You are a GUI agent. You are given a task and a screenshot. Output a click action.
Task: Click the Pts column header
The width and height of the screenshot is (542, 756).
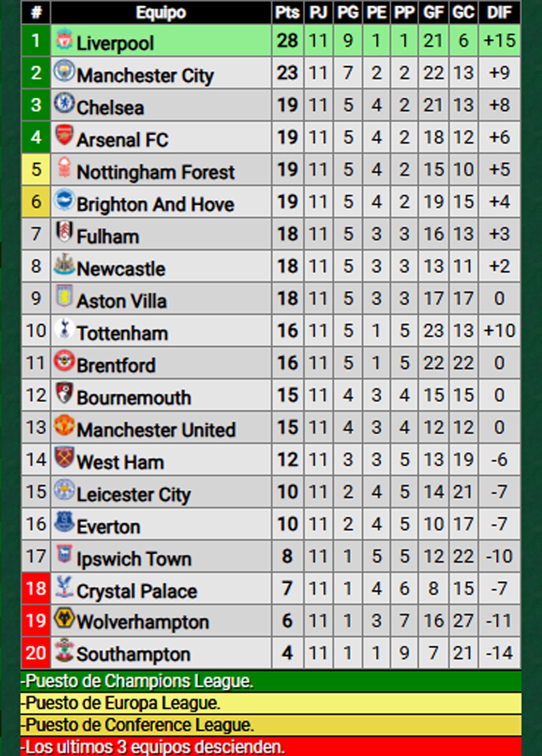(287, 13)
